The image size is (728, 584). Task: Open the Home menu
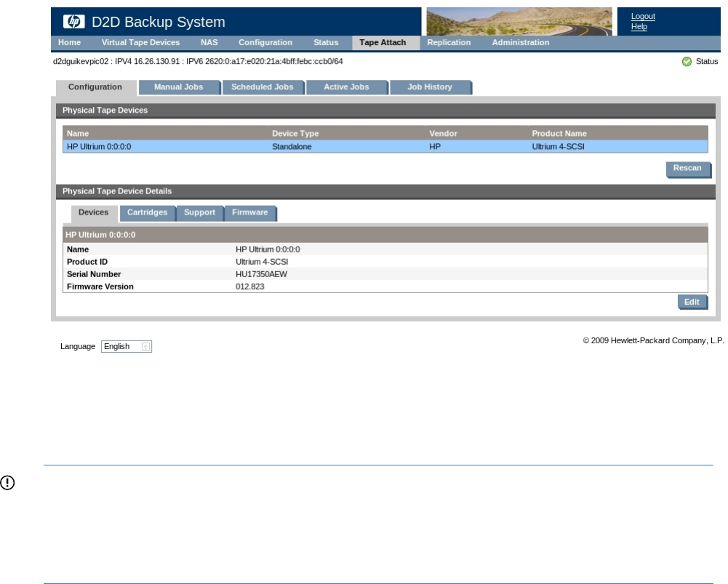click(69, 42)
